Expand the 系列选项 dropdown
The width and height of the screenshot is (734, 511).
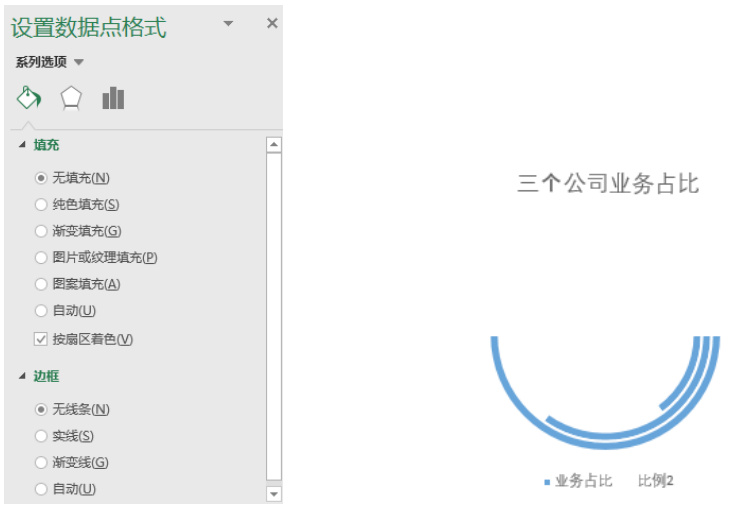pyautogui.click(x=79, y=62)
